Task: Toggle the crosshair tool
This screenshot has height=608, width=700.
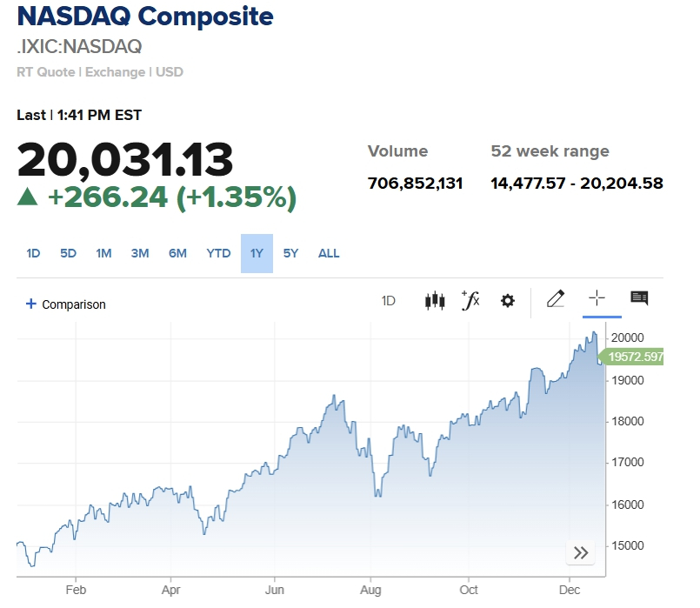Action: (597, 299)
